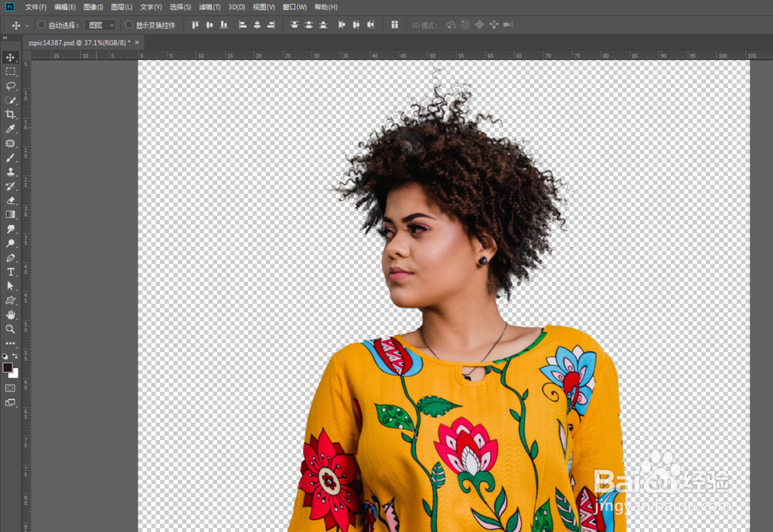This screenshot has height=532, width=773.
Task: Open the 窗口(W) menu
Action: coord(295,7)
